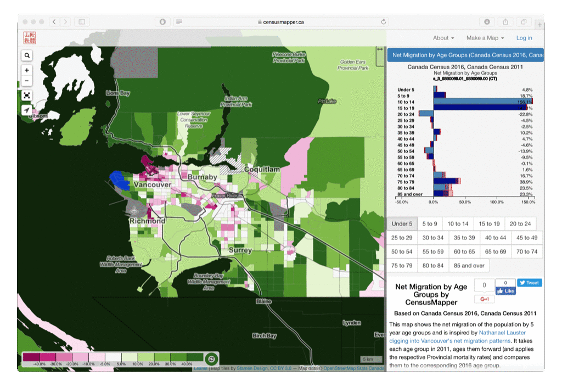562x392 pixels.
Task: Reload the page icon
Action: tap(384, 22)
